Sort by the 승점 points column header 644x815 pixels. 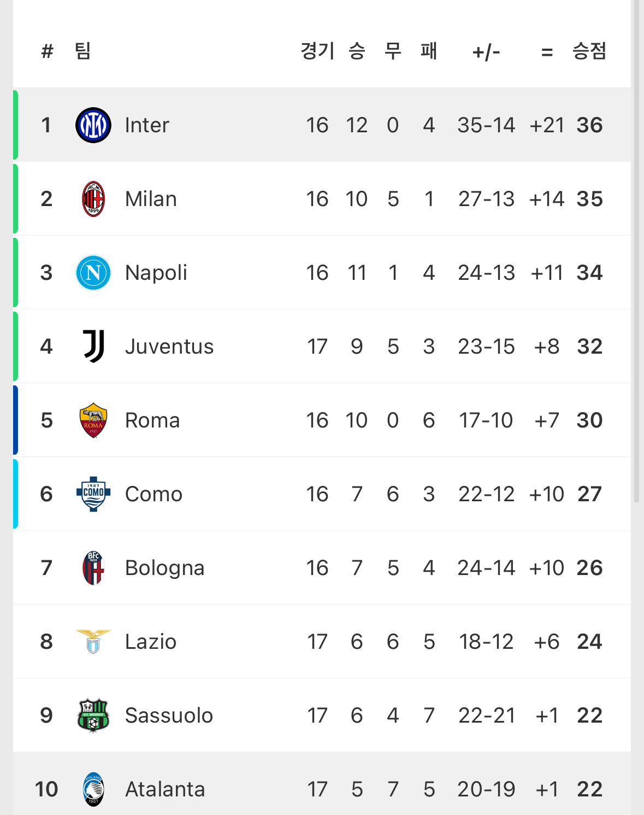click(x=589, y=51)
